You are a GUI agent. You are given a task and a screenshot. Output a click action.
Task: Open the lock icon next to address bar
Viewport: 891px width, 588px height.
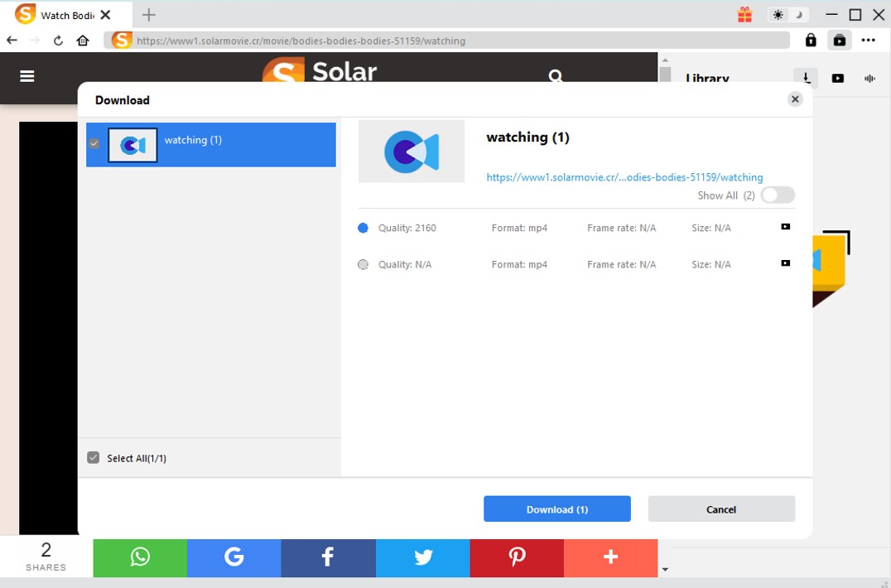click(811, 40)
